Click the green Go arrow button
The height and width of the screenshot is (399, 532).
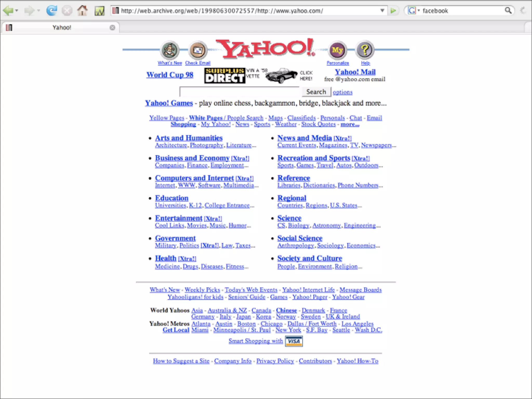pos(393,11)
